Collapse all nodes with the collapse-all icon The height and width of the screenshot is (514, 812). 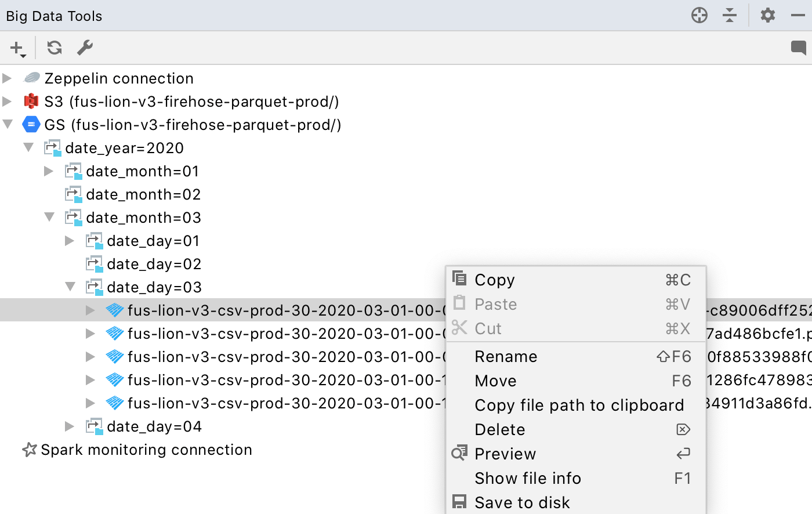tap(730, 15)
